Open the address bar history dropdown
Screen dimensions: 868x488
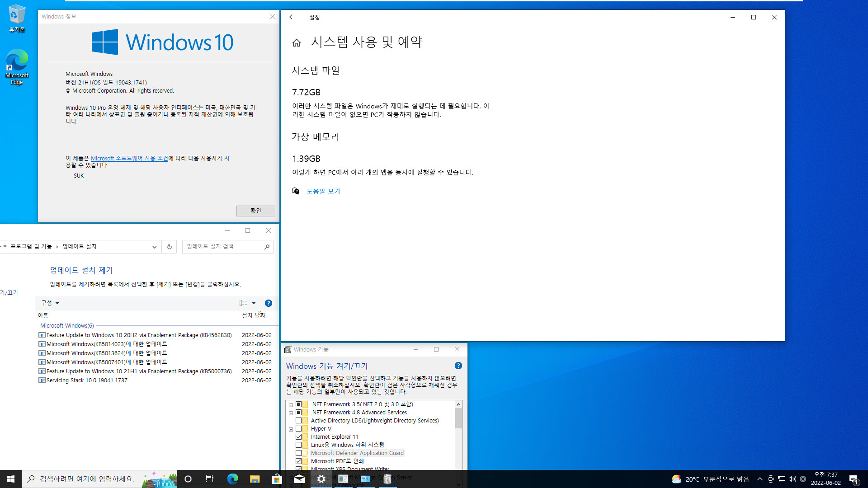(x=154, y=247)
